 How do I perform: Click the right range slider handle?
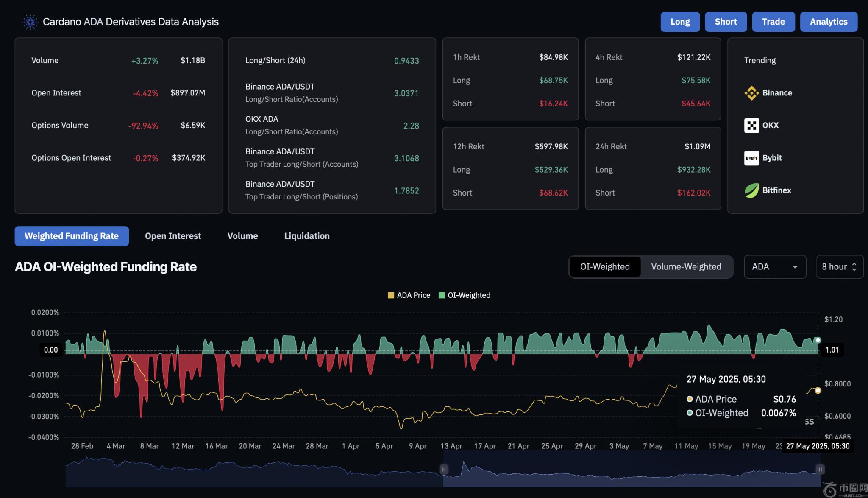point(820,469)
